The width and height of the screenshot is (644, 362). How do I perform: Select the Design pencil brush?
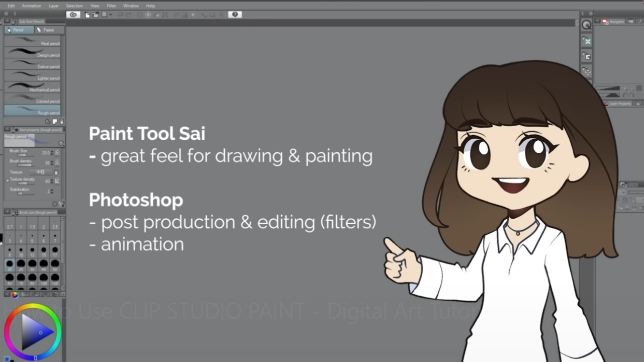(x=32, y=52)
